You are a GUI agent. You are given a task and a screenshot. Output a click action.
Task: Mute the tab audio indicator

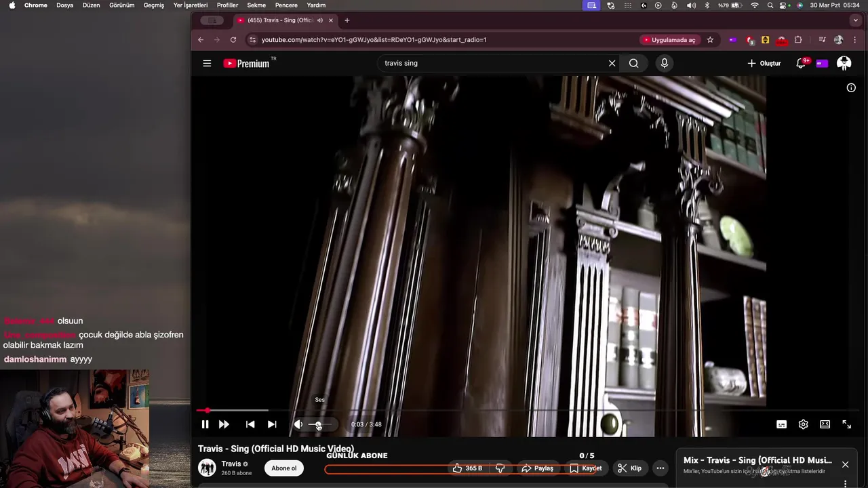click(x=319, y=20)
